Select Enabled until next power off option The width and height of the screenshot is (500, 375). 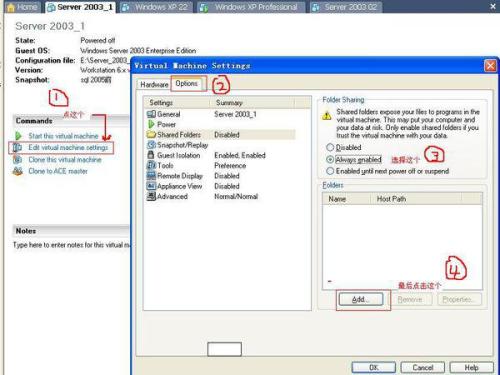330,171
